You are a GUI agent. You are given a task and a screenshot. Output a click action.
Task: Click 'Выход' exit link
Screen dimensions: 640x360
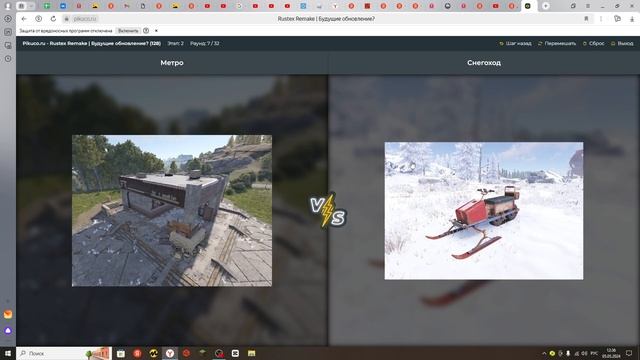click(622, 43)
